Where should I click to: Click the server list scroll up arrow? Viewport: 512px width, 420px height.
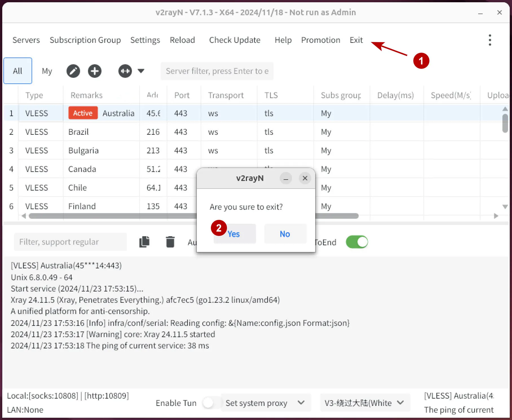pyautogui.click(x=505, y=109)
